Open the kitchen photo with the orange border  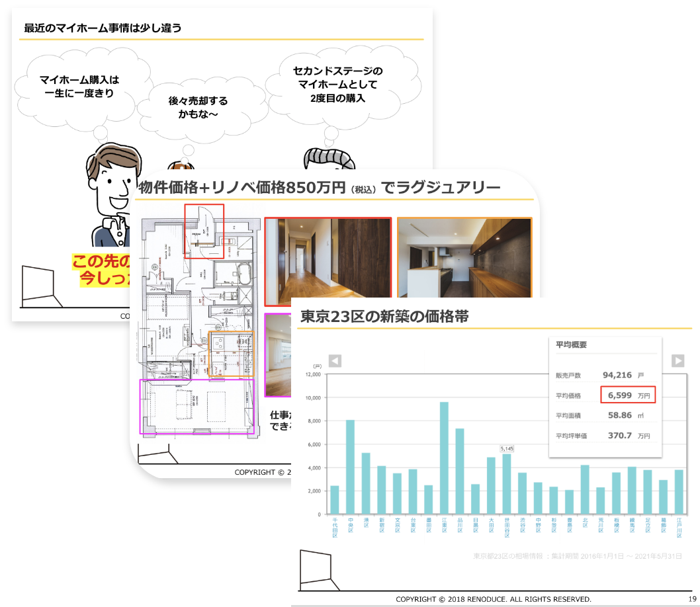click(464, 259)
